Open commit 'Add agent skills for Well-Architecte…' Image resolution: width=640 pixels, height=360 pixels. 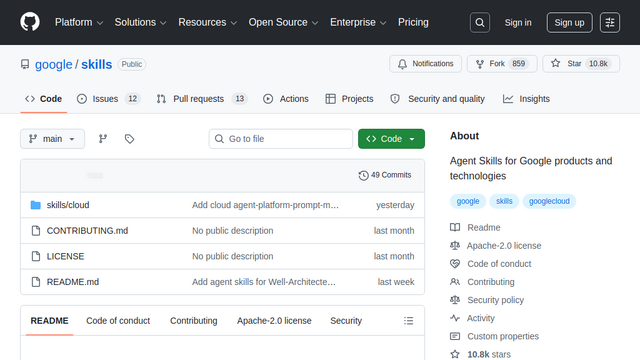264,282
